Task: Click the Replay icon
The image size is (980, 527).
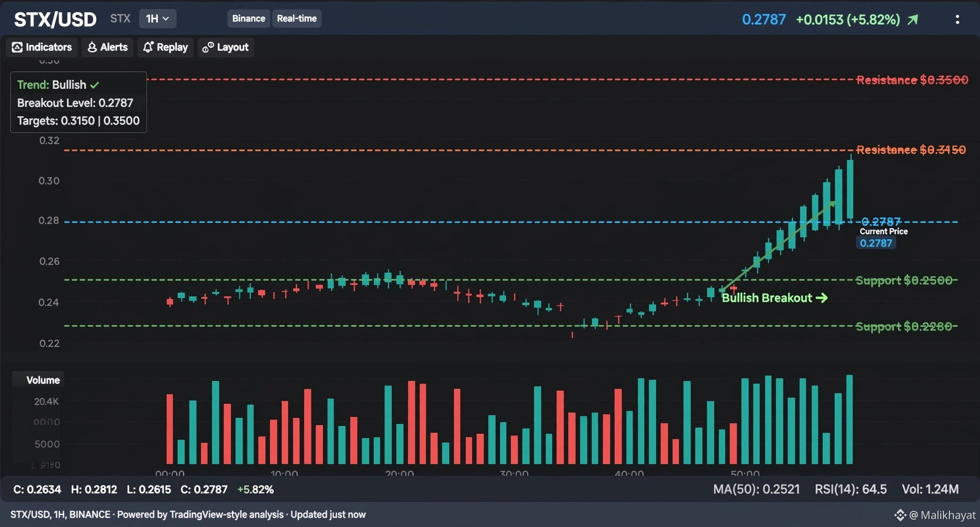Action: point(148,47)
